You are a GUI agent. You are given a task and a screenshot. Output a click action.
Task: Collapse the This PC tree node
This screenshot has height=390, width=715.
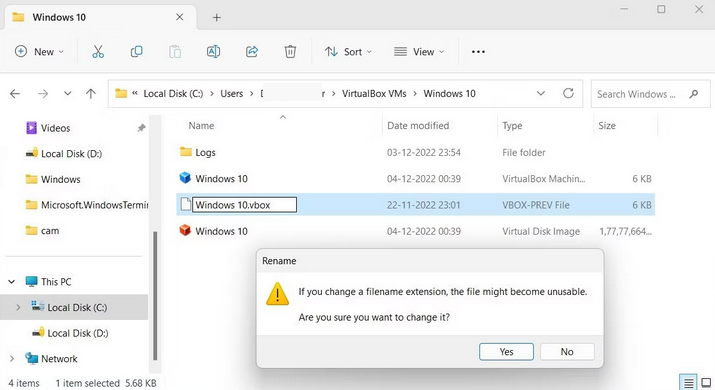tap(12, 282)
